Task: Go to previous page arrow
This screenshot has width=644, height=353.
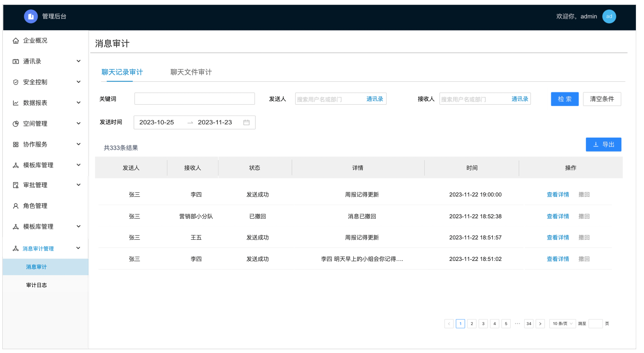Action: coord(449,324)
